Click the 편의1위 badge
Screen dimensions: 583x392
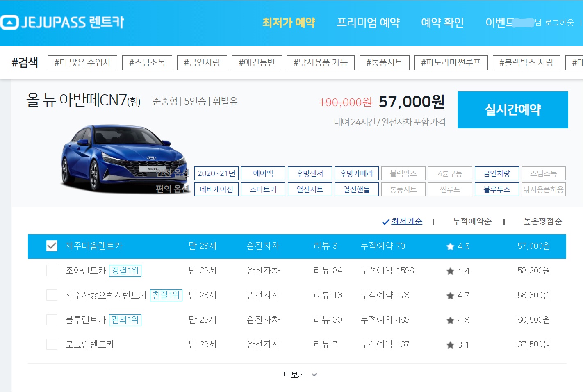point(125,320)
